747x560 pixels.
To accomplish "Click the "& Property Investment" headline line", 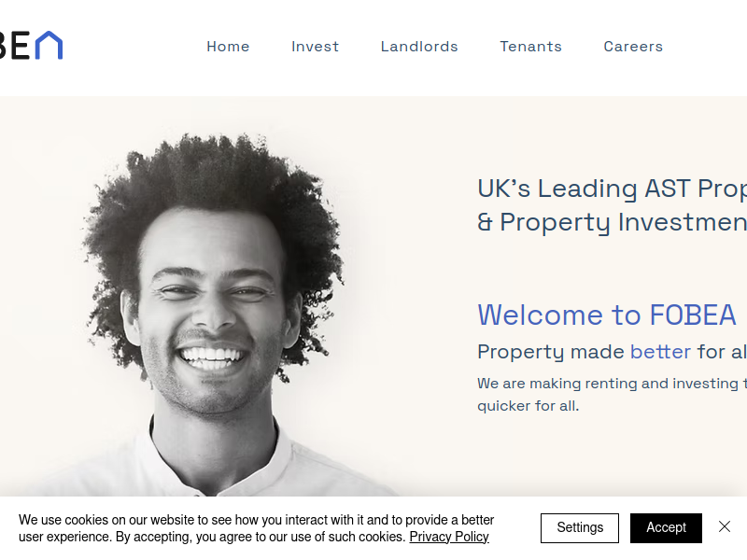I will (613, 222).
